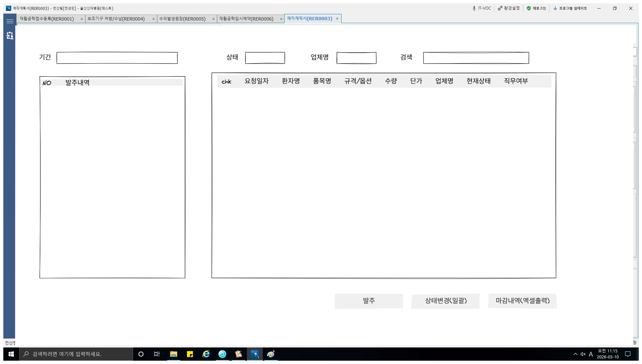Close the 재활공학접수등록(RER0001) tab
Image resolution: width=642 pixels, height=364 pixels.
[82, 19]
